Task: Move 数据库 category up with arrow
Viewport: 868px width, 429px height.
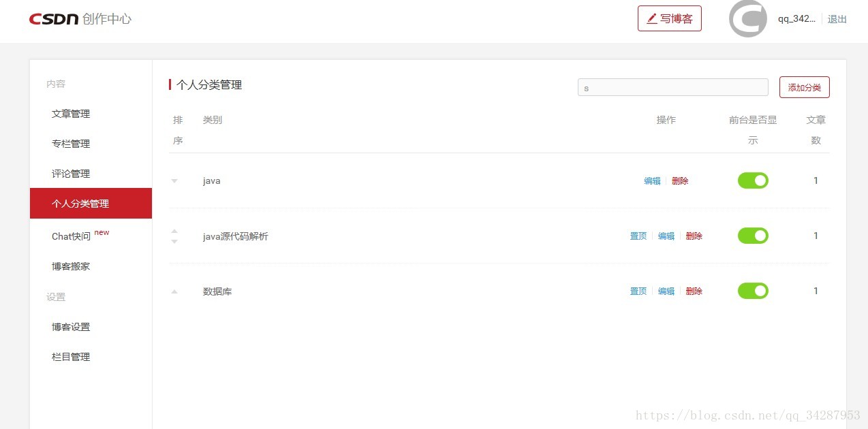Action: tap(174, 291)
